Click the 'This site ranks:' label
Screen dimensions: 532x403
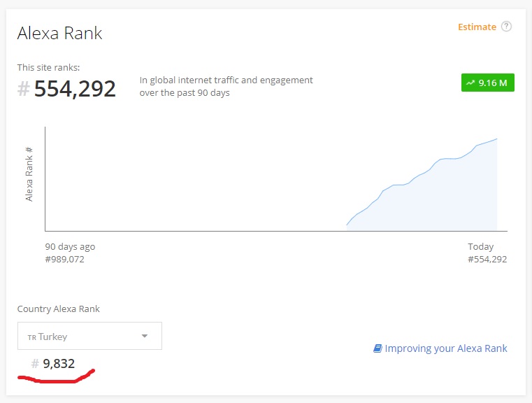[x=48, y=68]
